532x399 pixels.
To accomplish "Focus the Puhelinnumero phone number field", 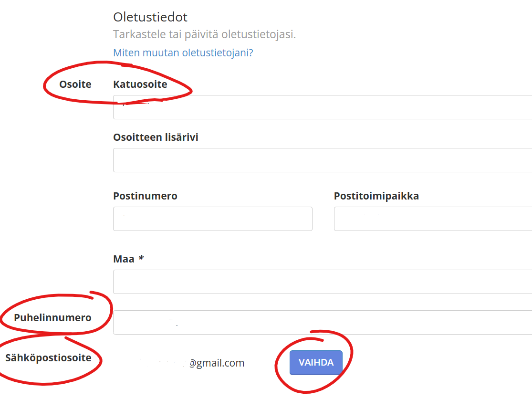I will (x=322, y=323).
